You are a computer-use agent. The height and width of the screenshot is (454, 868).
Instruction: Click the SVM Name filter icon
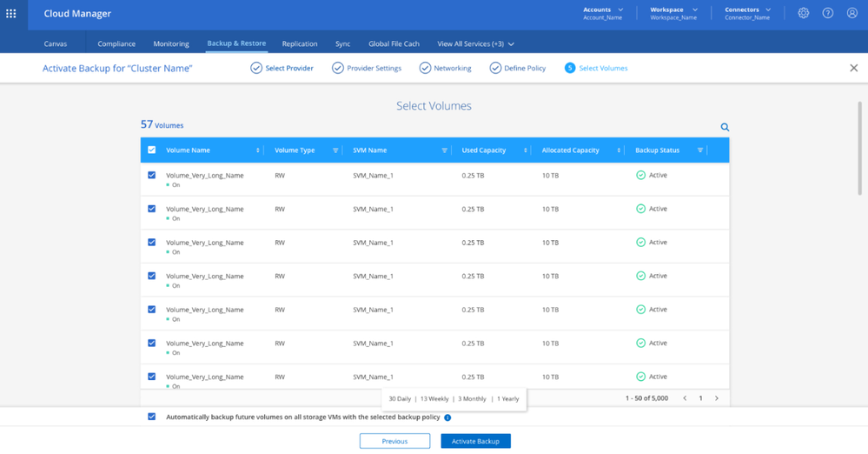(x=444, y=150)
